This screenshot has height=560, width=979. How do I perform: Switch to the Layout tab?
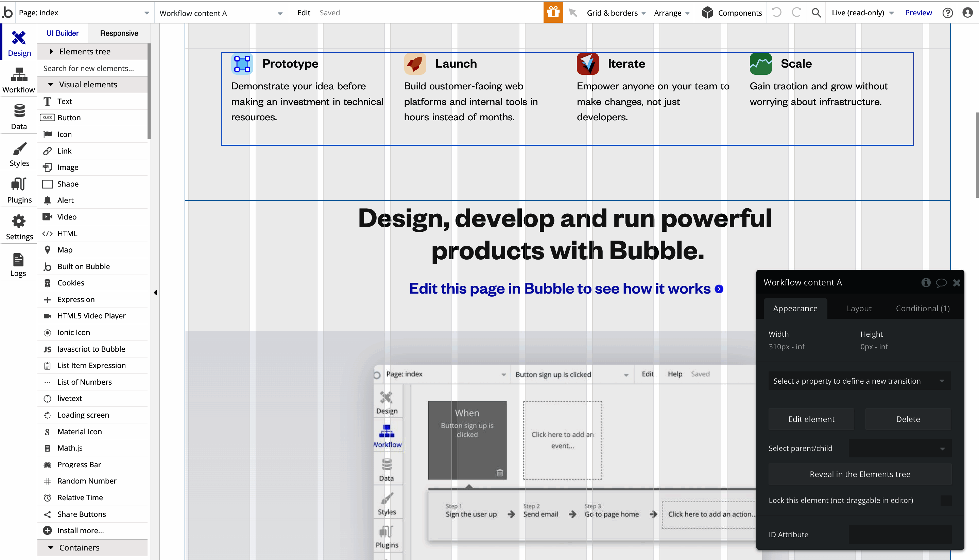coord(859,309)
